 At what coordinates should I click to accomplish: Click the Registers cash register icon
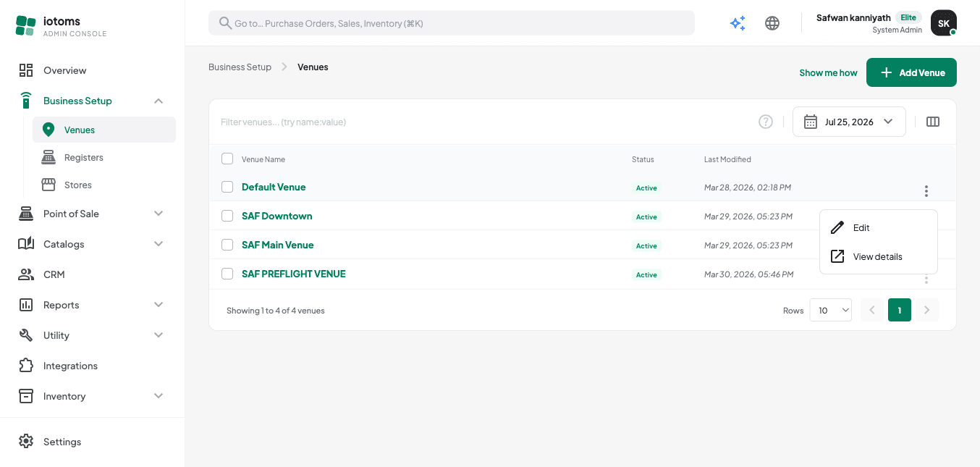48,157
